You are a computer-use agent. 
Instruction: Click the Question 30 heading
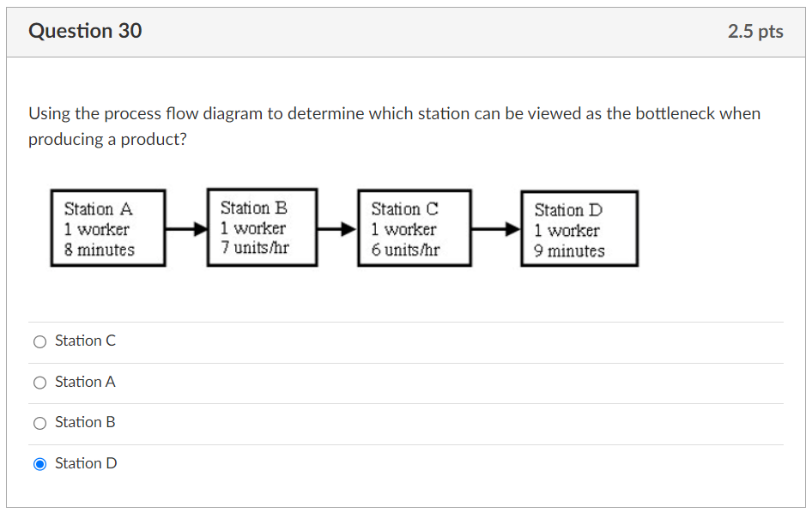point(86,31)
